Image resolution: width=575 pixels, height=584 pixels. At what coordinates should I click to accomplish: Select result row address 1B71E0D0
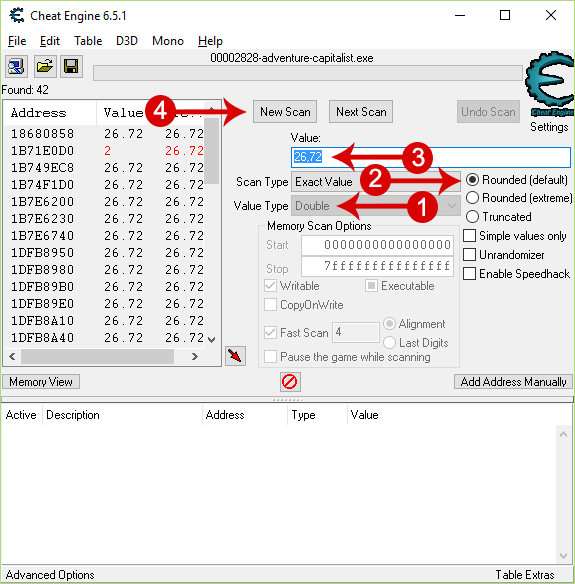(104, 150)
